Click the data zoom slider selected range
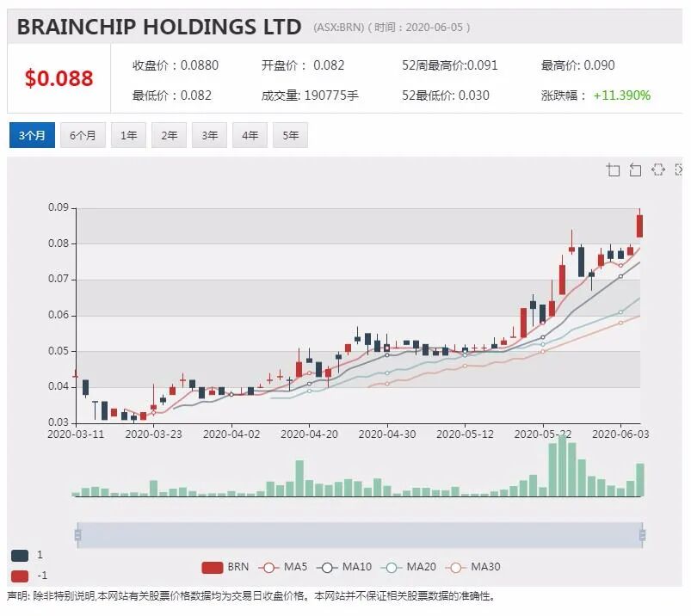 [x=360, y=535]
